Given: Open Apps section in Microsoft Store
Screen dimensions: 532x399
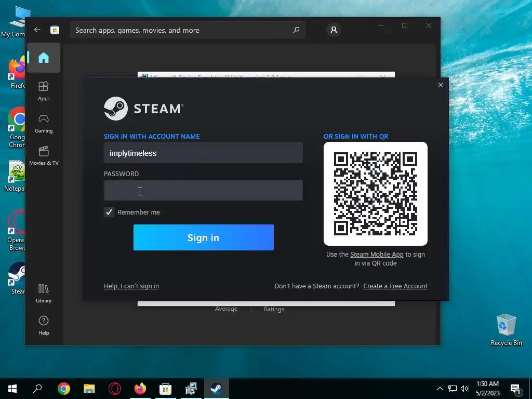Looking at the screenshot, I should 44,91.
